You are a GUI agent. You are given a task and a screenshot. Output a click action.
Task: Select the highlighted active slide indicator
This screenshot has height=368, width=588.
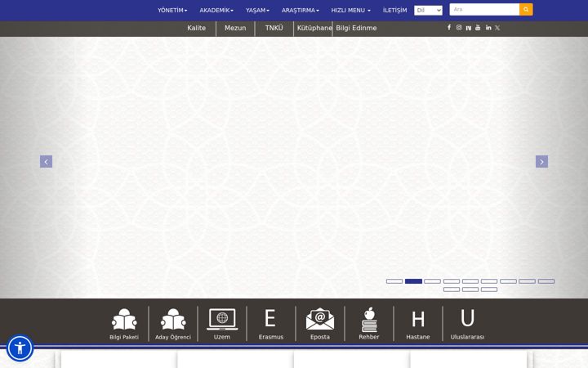413,281
